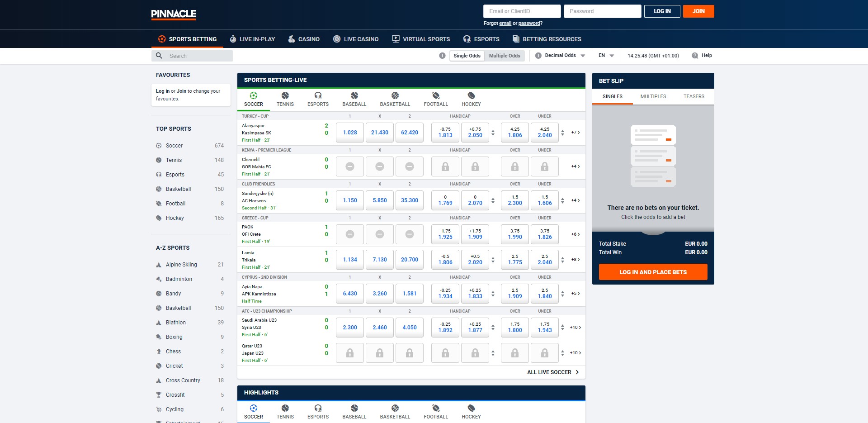
Task: Open Soccer in Top Sports sidebar
Action: 190,146
